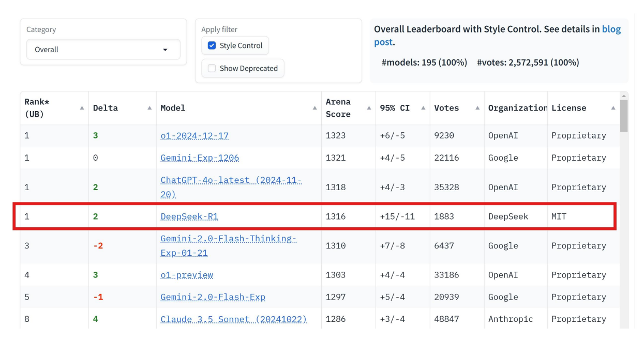Viewport: 644px width, 342px height.
Task: Click the Delta column sort arrow
Action: [149, 108]
